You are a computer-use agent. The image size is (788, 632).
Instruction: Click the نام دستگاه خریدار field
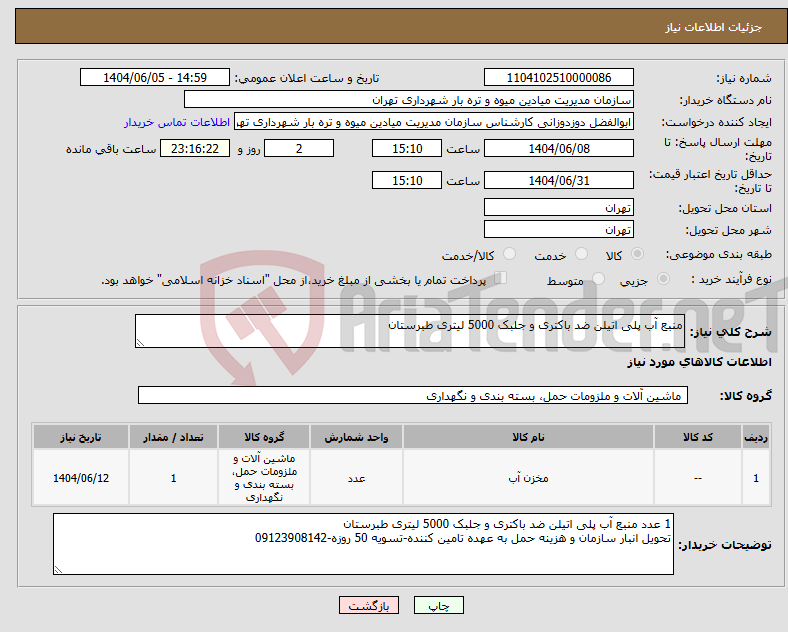tap(409, 99)
